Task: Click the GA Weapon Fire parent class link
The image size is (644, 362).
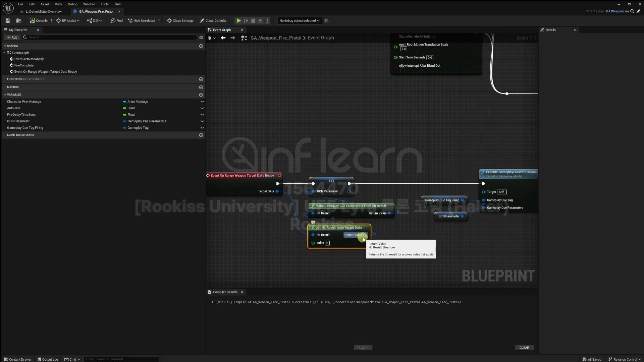Action: 617,11
